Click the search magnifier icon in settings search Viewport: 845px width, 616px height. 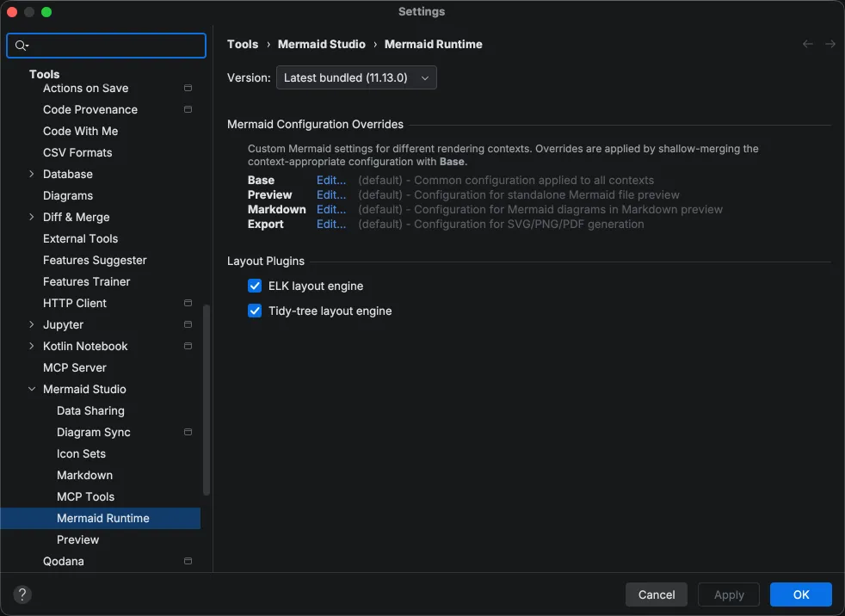click(20, 45)
